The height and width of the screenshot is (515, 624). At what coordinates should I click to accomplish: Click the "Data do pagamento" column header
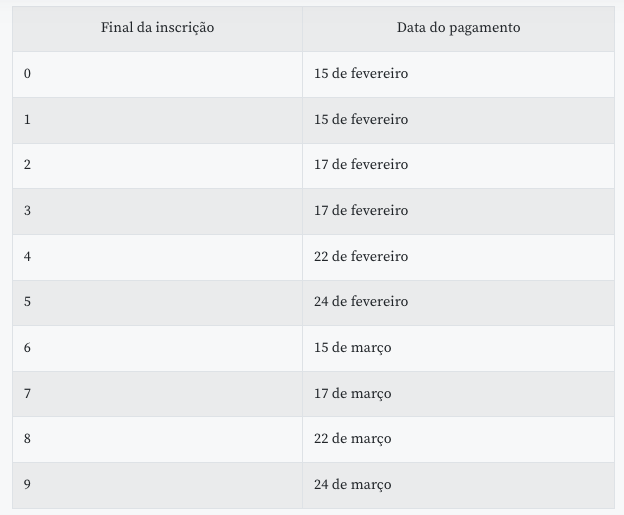click(x=458, y=28)
